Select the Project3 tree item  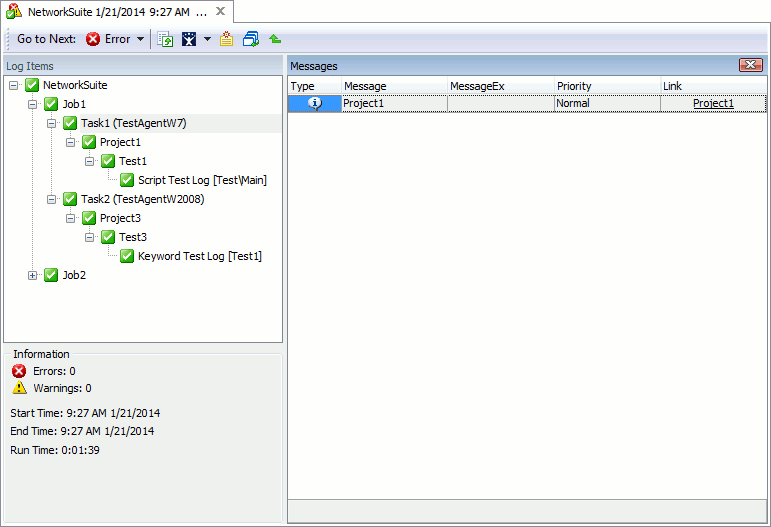tap(120, 218)
